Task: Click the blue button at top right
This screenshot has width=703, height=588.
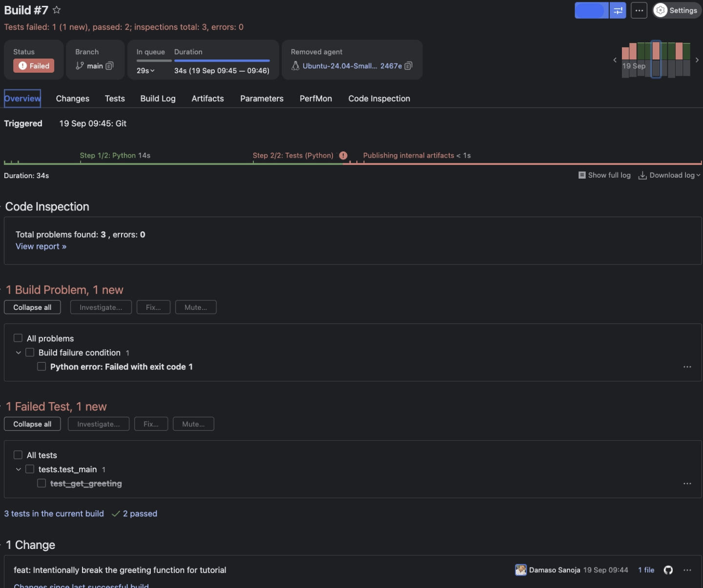Action: 592,10
